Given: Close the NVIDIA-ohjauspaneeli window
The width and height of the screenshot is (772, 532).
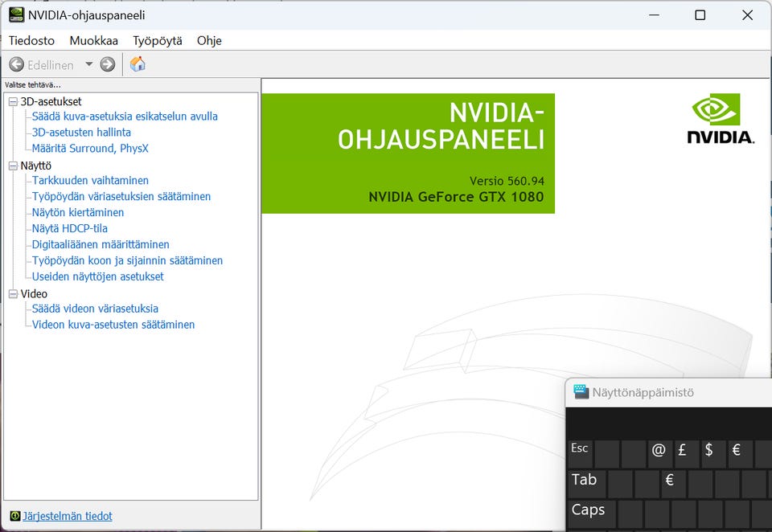Looking at the screenshot, I should coord(747,15).
